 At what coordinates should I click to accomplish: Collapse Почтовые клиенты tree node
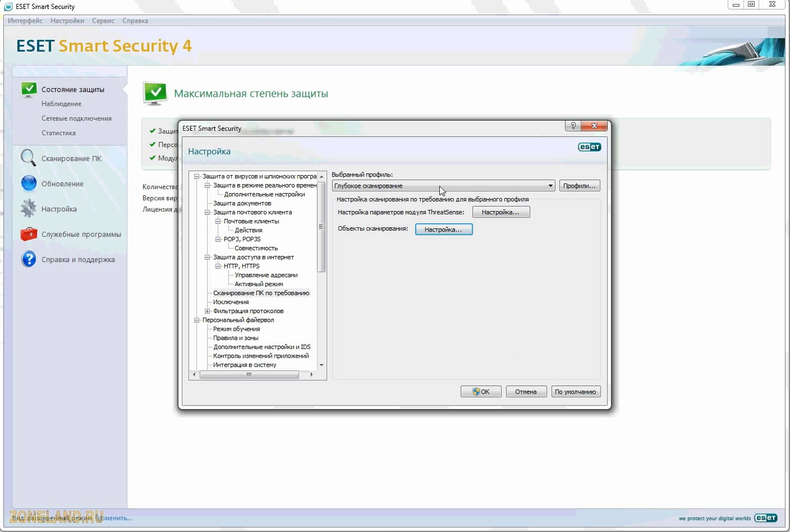pyautogui.click(x=218, y=221)
